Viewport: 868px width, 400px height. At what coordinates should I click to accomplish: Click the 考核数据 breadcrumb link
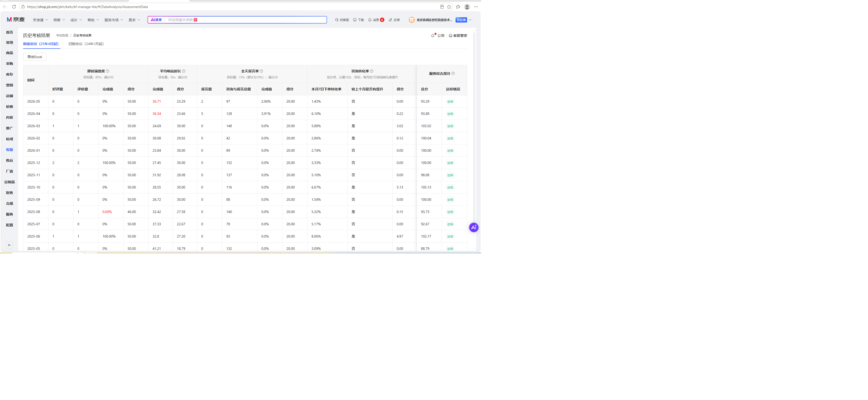coord(62,35)
